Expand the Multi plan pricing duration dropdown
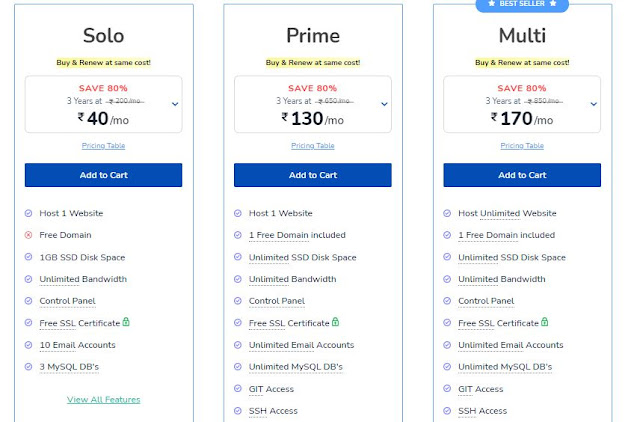Viewport: 640px width, 422px height. tap(594, 104)
